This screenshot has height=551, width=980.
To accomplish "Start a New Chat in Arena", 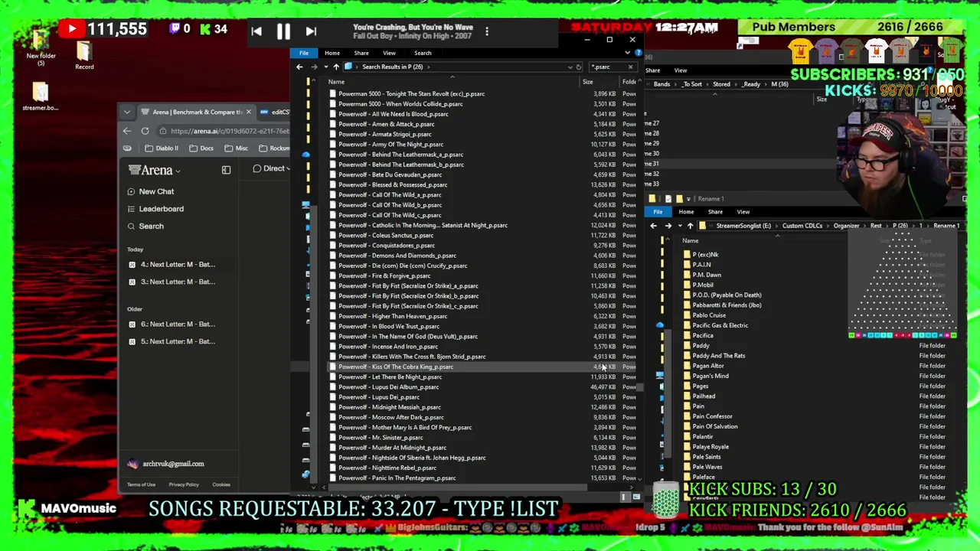I will click(151, 191).
